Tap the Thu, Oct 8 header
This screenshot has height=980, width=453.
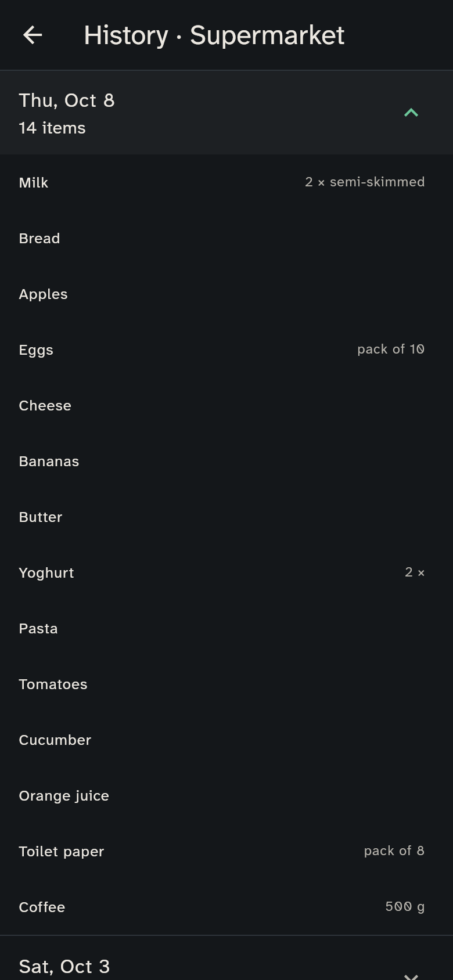coord(227,113)
